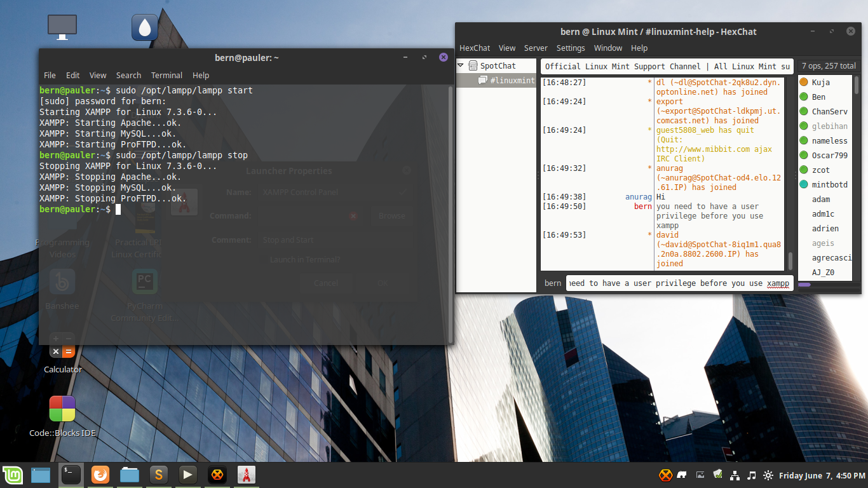Screen dimensions: 868x488
Task: Click the media player play icon in taskbar
Action: (187, 475)
